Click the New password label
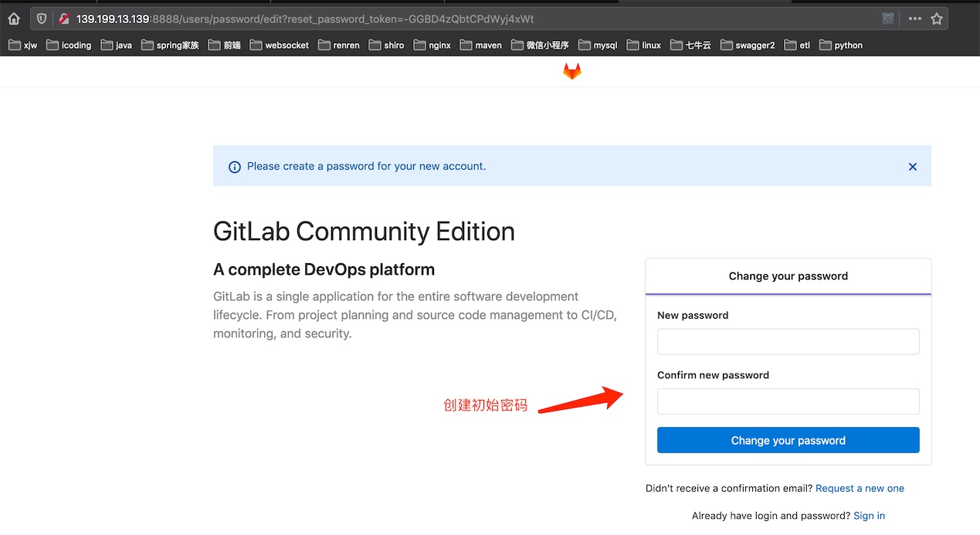Viewport: 980px width, 535px height. click(x=693, y=315)
